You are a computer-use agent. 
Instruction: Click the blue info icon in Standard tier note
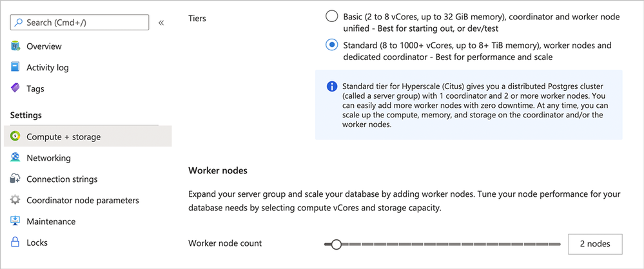(332, 86)
